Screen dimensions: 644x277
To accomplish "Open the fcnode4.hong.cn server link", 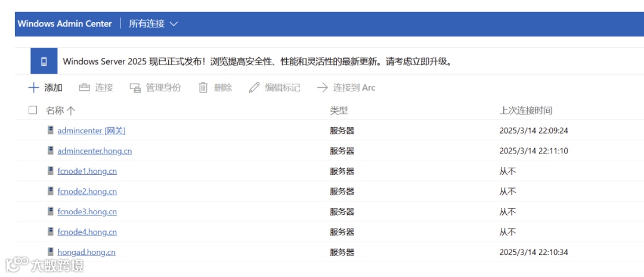I will (87, 232).
